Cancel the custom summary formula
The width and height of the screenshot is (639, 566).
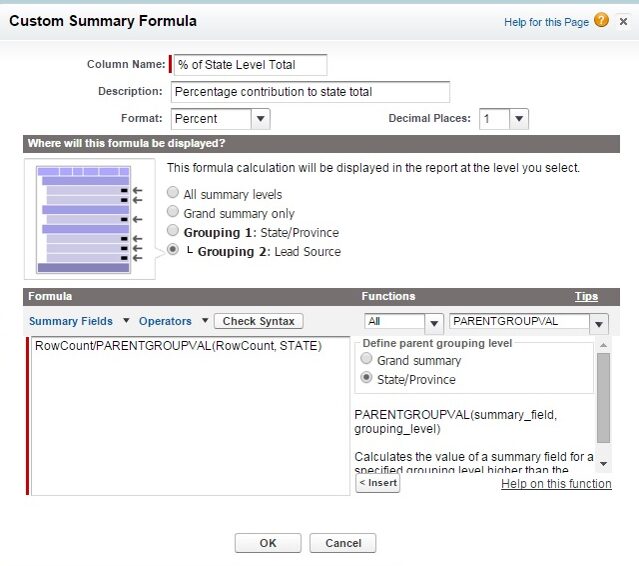(343, 543)
